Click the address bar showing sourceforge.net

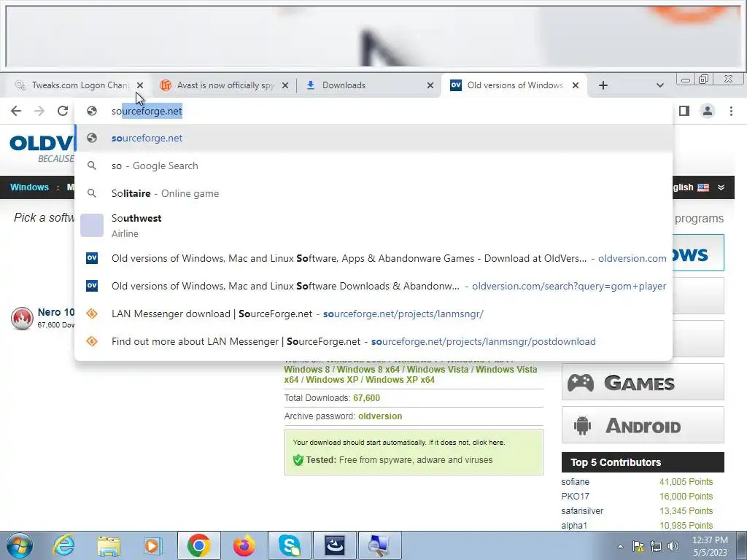click(373, 111)
